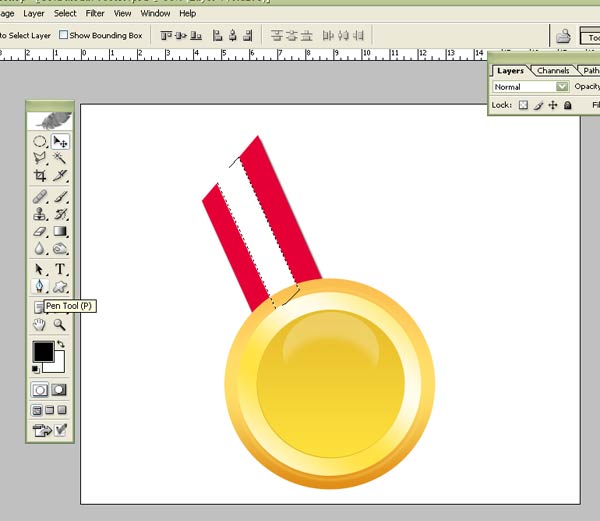Select the Crop tool
The height and width of the screenshot is (521, 600).
click(x=39, y=175)
